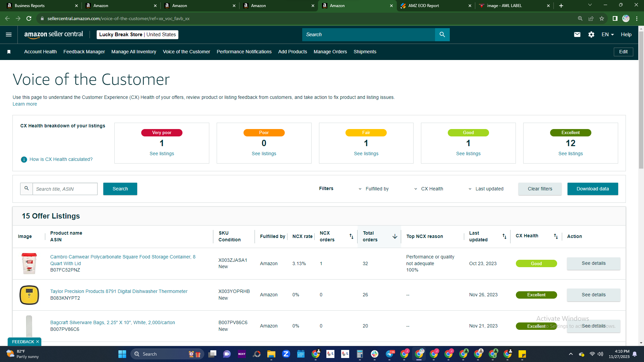
Task: Open File Explorer from the taskbar
Action: (x=271, y=354)
